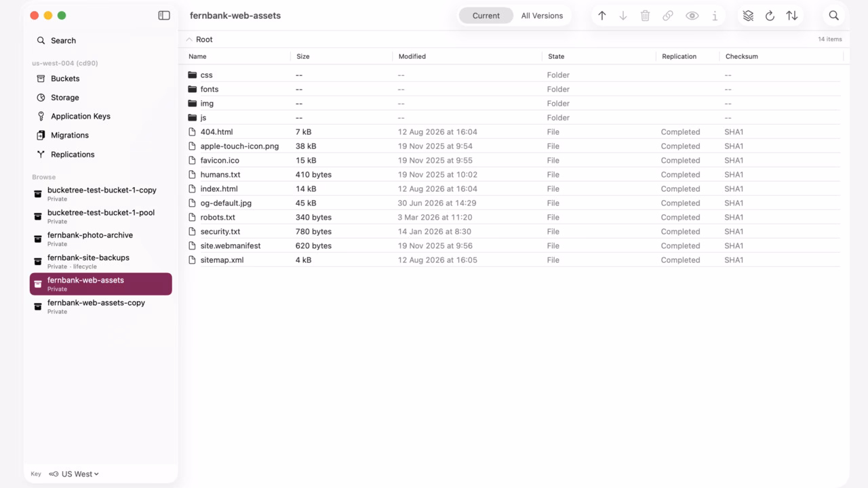Click the 404.html file icon
The width and height of the screenshot is (868, 488).
click(x=193, y=132)
